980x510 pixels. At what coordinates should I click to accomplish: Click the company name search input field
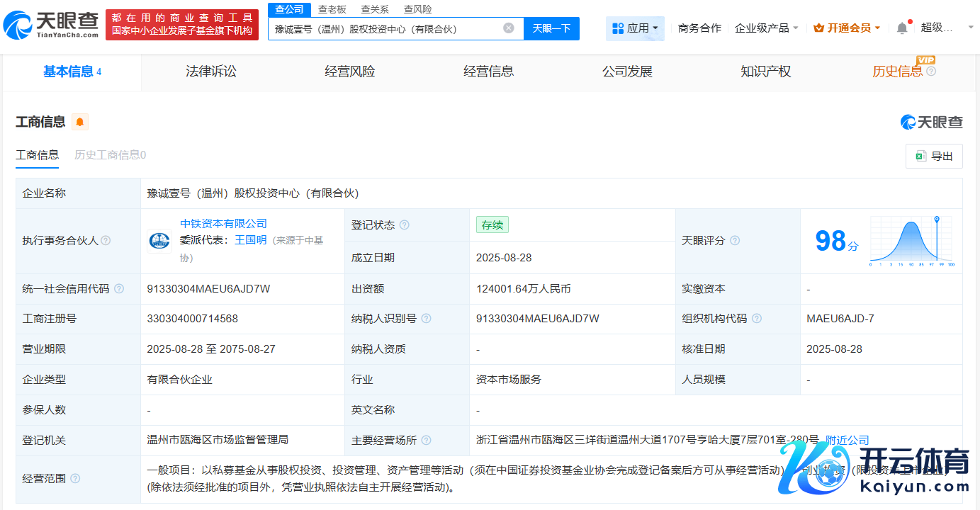tap(386, 29)
